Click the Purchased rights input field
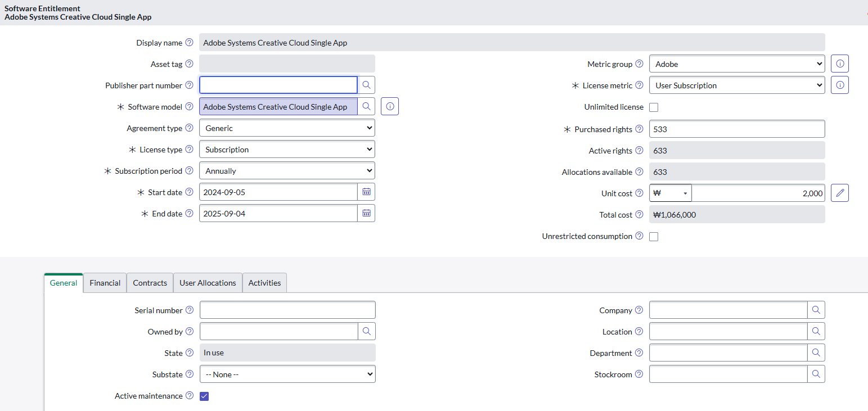This screenshot has width=868, height=411. 737,129
